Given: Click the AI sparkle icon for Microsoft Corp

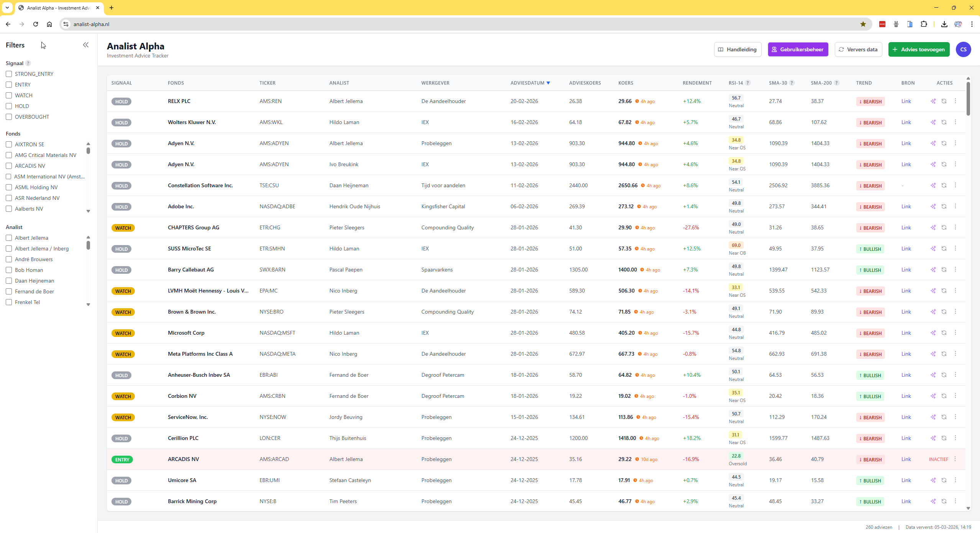Looking at the screenshot, I should pyautogui.click(x=933, y=333).
